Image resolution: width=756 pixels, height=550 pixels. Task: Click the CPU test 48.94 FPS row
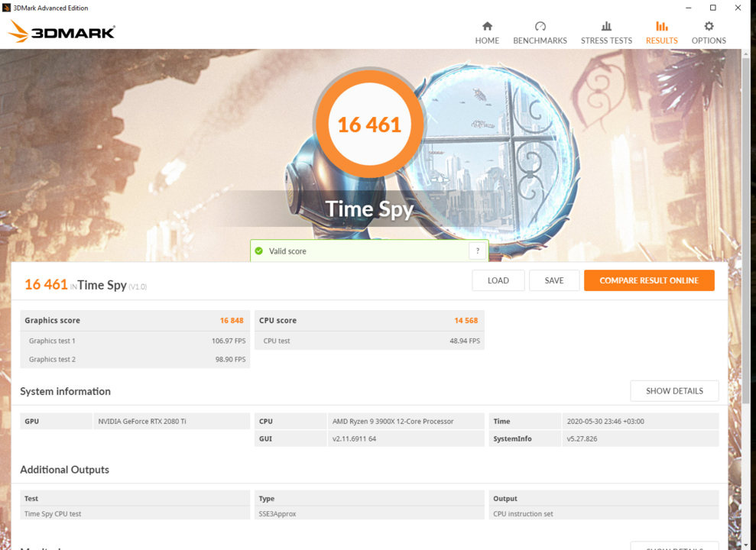pos(369,341)
